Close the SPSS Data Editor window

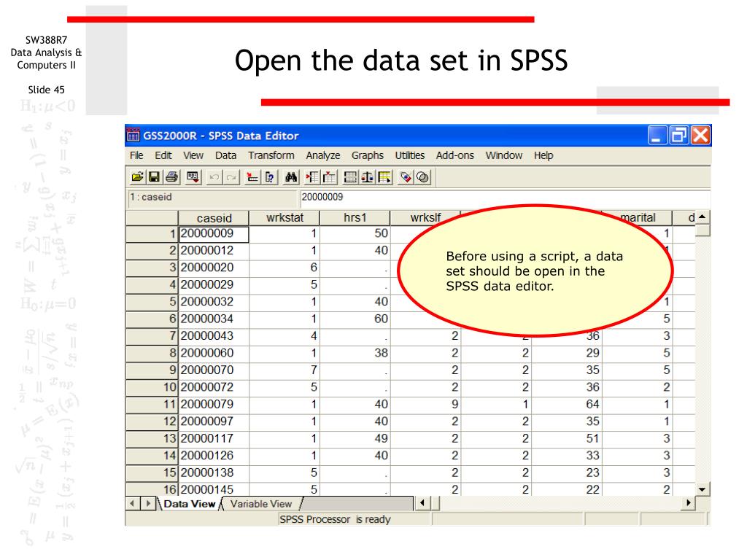coord(700,136)
